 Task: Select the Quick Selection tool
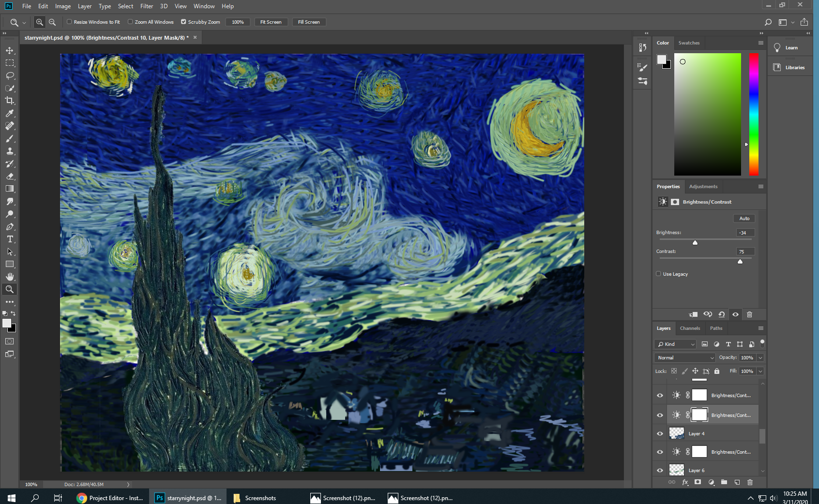(10, 88)
